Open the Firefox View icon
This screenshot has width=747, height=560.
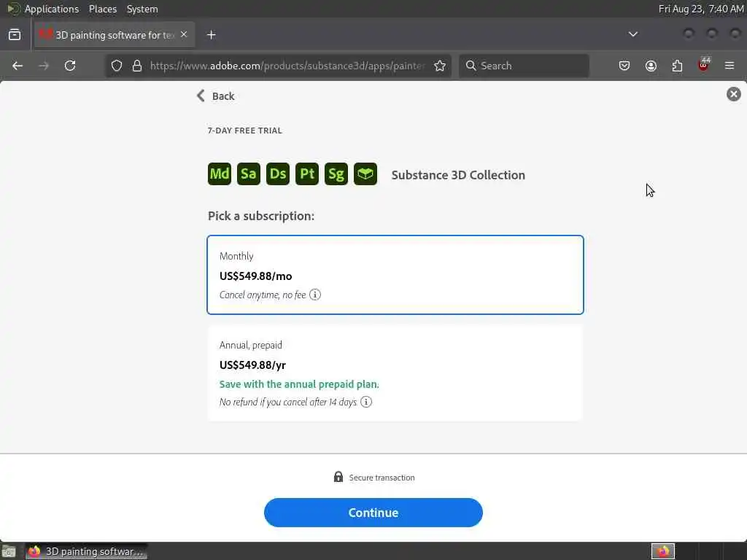coord(15,35)
